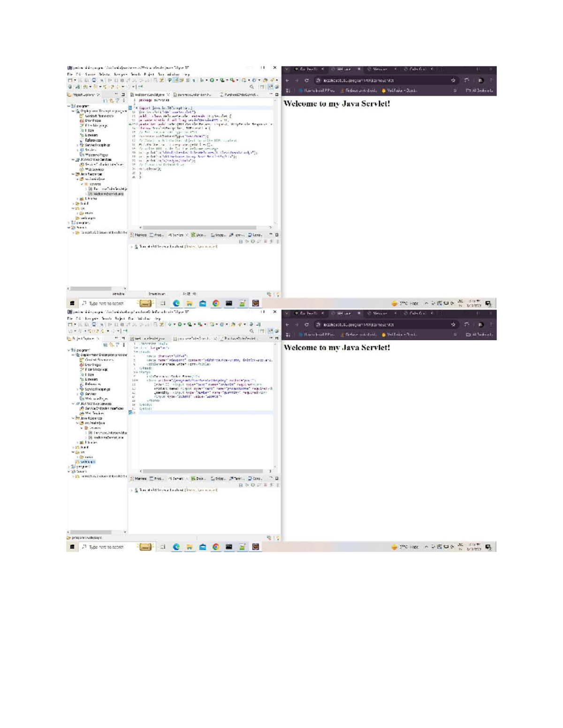The image size is (563, 728).
Task: Click the Save All icon in Eclipse toolbar
Action: [x=87, y=80]
